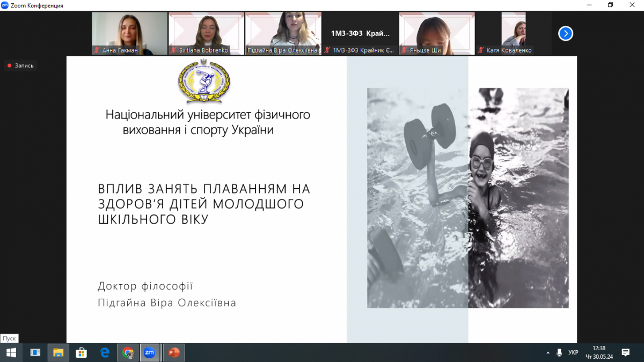Image resolution: width=644 pixels, height=362 pixels.
Task: Click the next participants arrow button
Action: tap(565, 34)
